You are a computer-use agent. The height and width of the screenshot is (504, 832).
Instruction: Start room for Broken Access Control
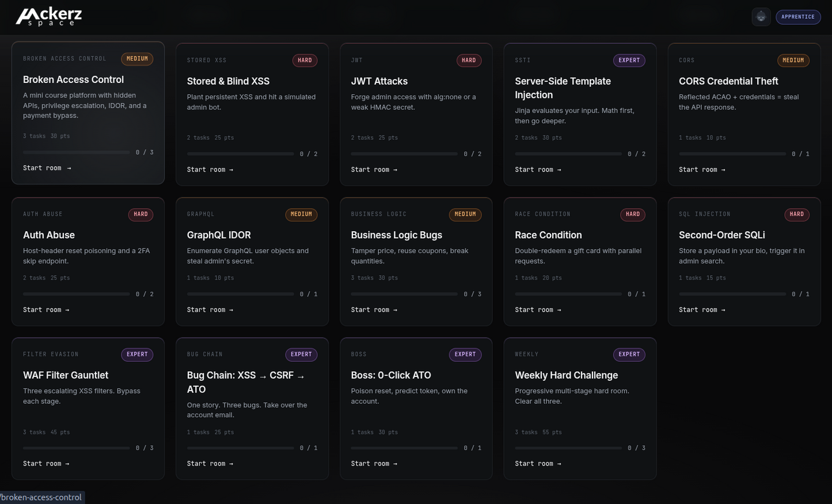(x=47, y=168)
